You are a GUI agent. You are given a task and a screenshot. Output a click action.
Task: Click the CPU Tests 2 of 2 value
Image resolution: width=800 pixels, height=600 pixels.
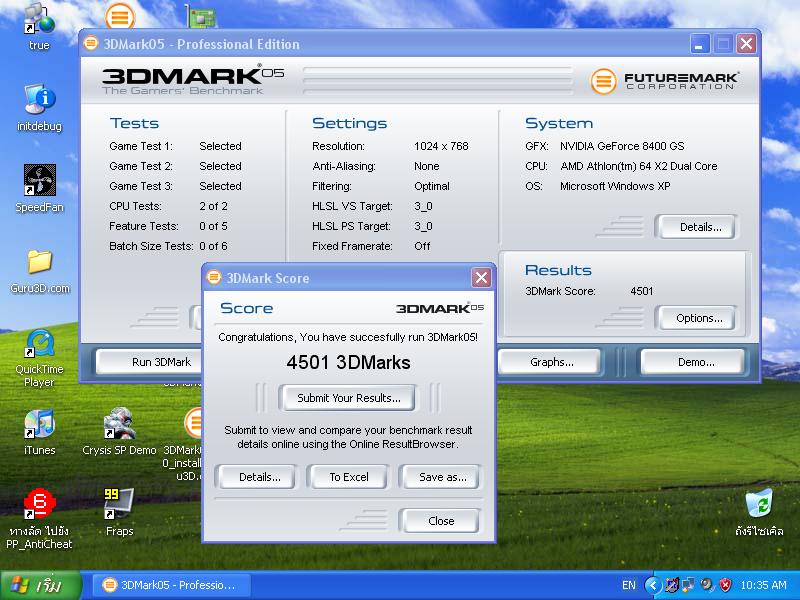click(213, 206)
